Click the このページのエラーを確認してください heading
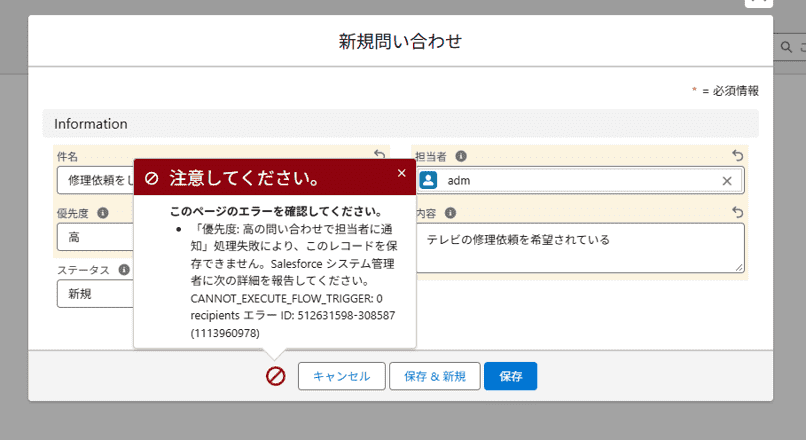The height and width of the screenshot is (440, 806). [277, 211]
